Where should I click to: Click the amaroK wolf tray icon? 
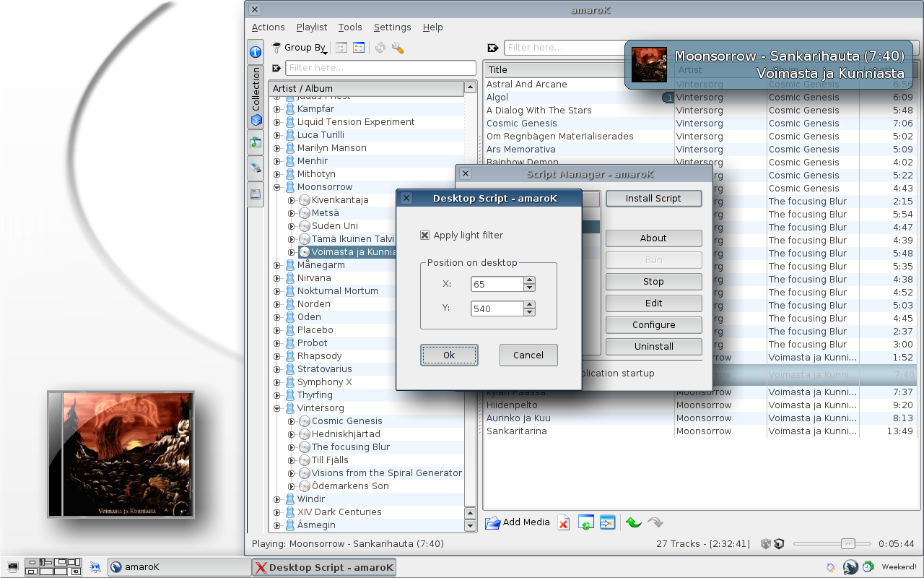[850, 567]
